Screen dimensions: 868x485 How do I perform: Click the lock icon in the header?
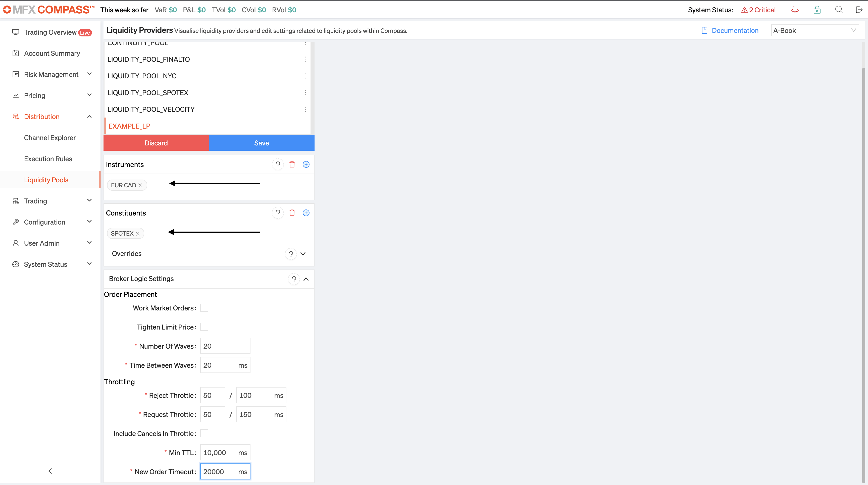coord(817,10)
